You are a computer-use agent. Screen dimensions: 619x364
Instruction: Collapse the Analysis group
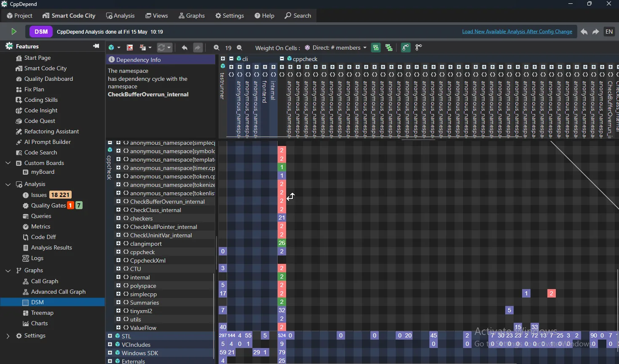pyautogui.click(x=8, y=184)
